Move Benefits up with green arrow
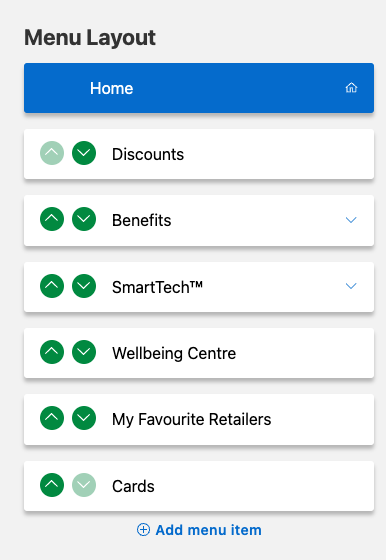The height and width of the screenshot is (560, 386). tap(52, 219)
